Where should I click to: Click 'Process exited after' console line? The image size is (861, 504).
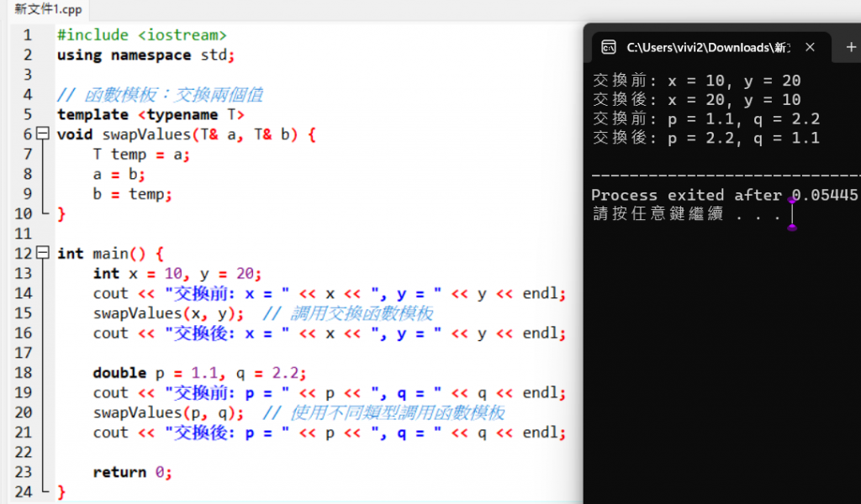click(x=724, y=195)
